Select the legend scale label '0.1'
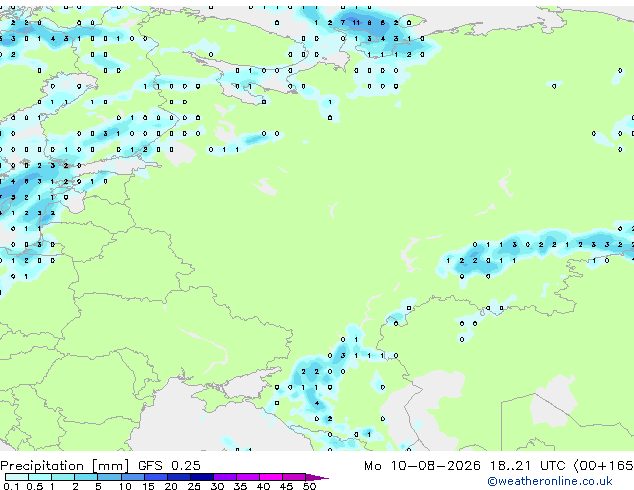The height and width of the screenshot is (490, 634). [11, 486]
